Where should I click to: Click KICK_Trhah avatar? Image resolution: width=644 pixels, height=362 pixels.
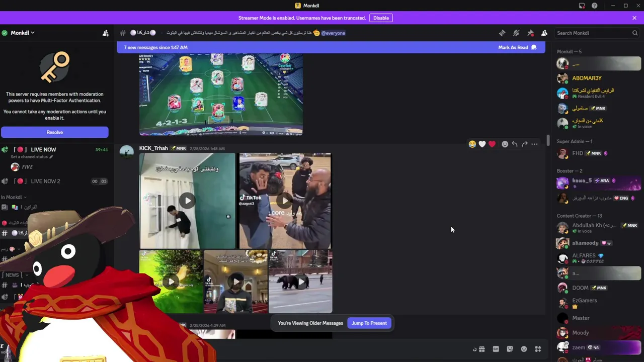[126, 153]
